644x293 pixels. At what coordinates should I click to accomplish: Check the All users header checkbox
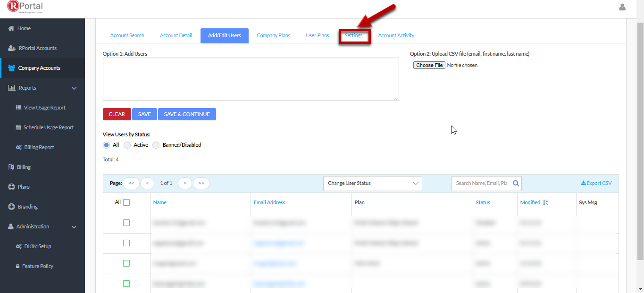point(126,202)
